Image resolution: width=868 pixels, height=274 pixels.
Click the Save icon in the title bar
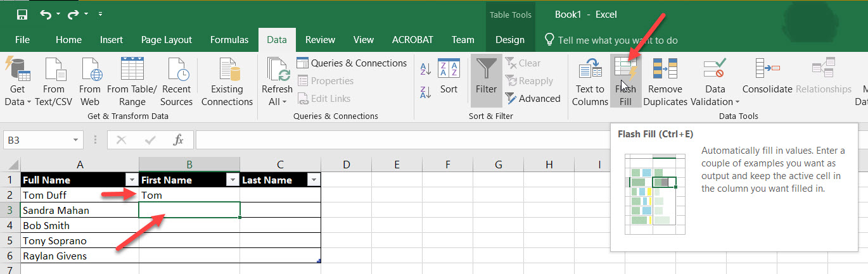tap(22, 14)
